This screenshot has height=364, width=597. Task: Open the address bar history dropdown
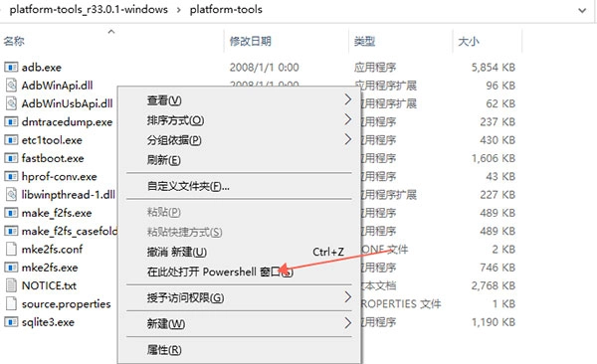582,10
